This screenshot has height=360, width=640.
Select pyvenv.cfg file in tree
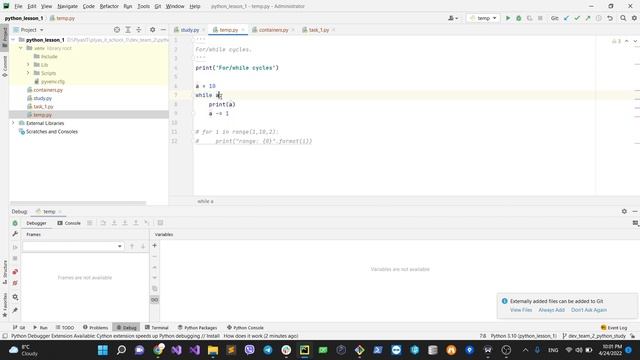pos(53,82)
